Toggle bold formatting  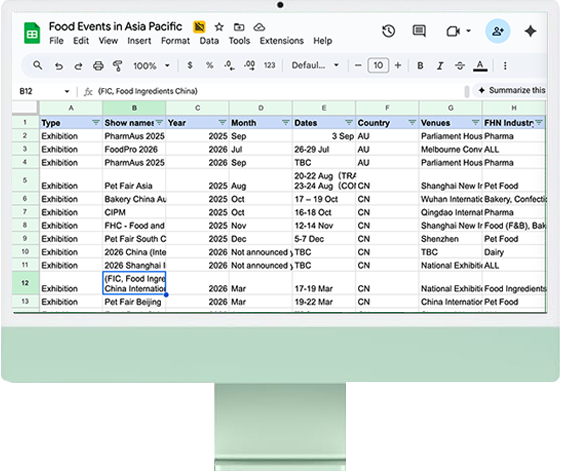point(420,66)
